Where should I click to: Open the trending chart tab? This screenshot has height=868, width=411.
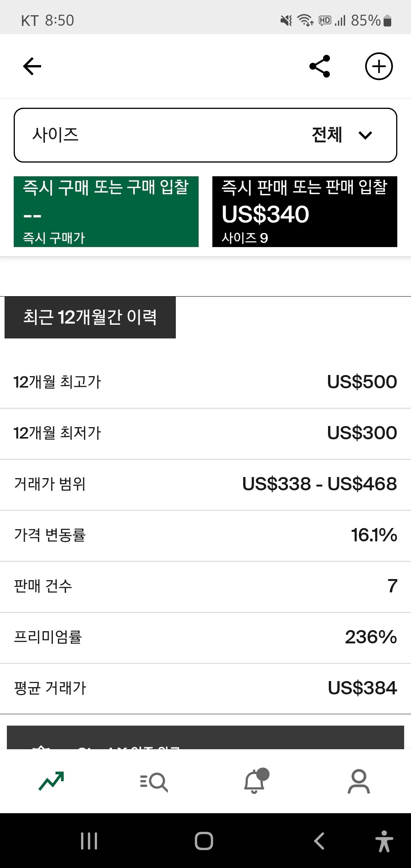tap(51, 782)
